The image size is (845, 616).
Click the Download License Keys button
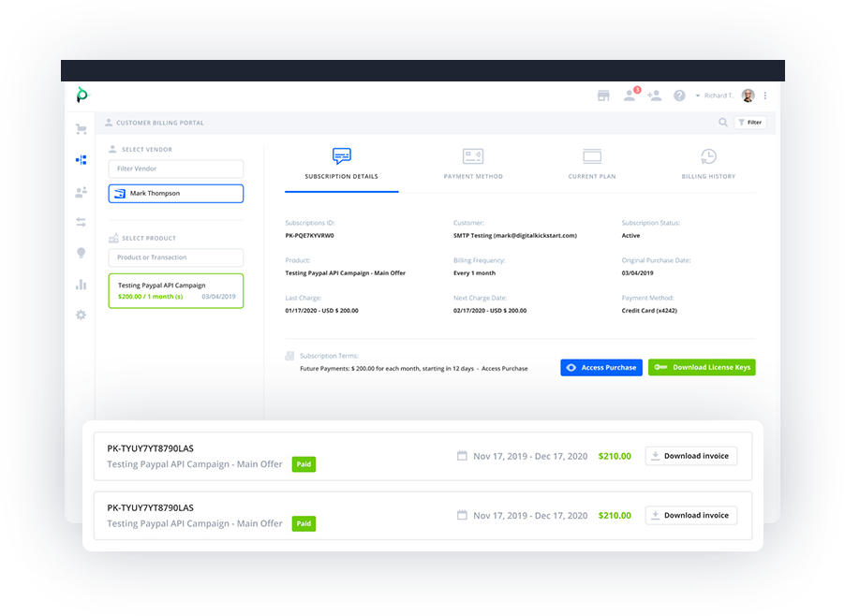(701, 368)
